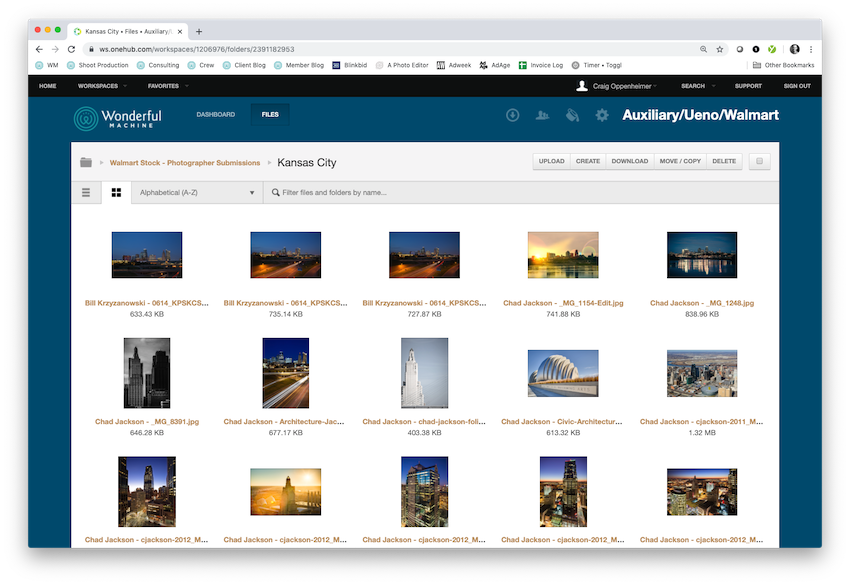Click the browser forward arrow
850x585 pixels.
[x=55, y=49]
